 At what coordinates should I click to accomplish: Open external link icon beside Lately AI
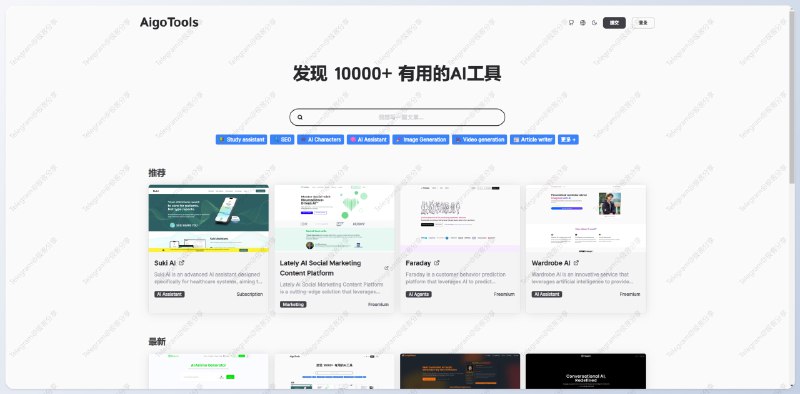coord(386,268)
